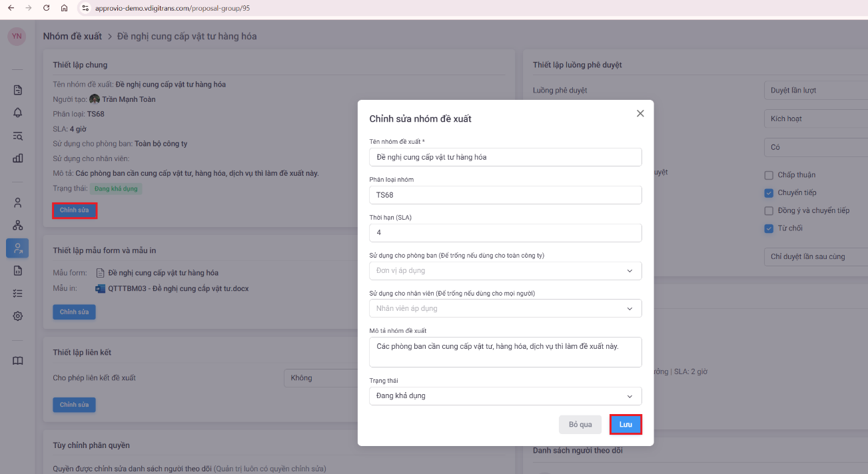The image size is (868, 474).
Task: Close the Chỉnh sửa nhóm đề xuất dialog
Action: click(x=640, y=114)
